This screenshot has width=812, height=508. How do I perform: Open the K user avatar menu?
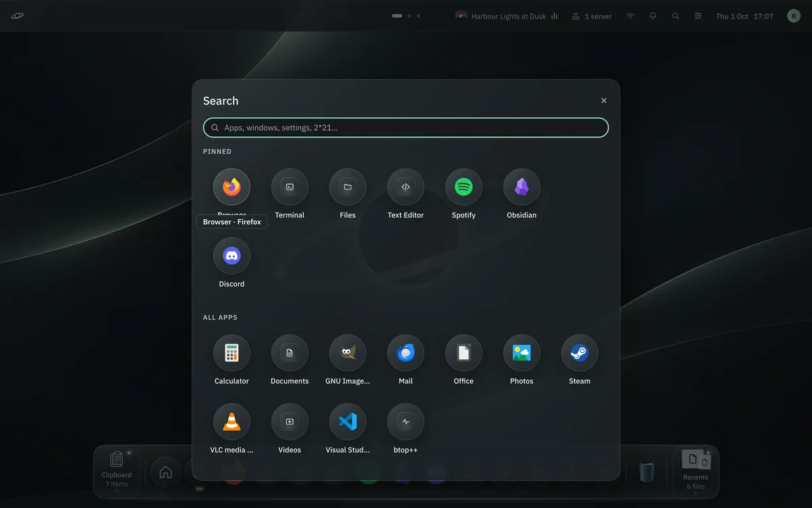(x=794, y=16)
